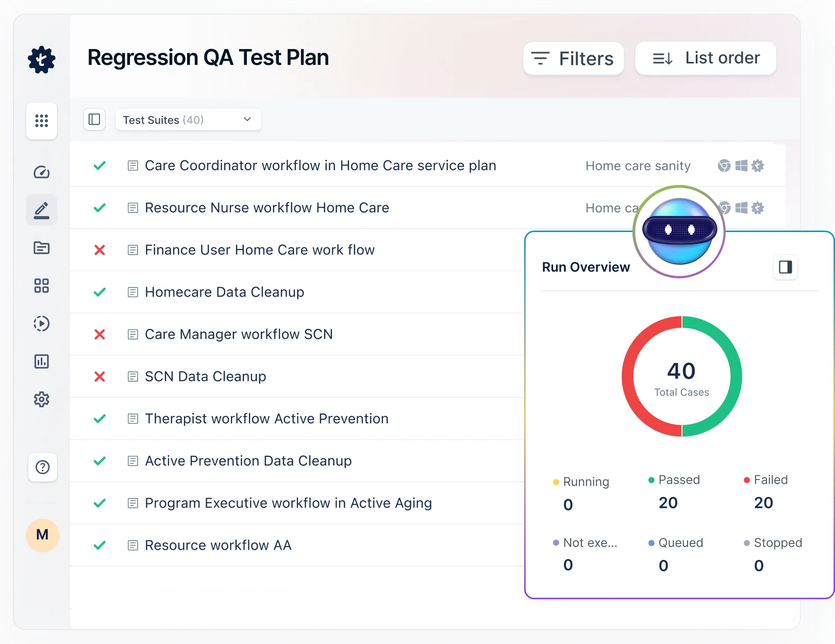Image resolution: width=835 pixels, height=644 pixels.
Task: Click the List order button
Action: [705, 58]
